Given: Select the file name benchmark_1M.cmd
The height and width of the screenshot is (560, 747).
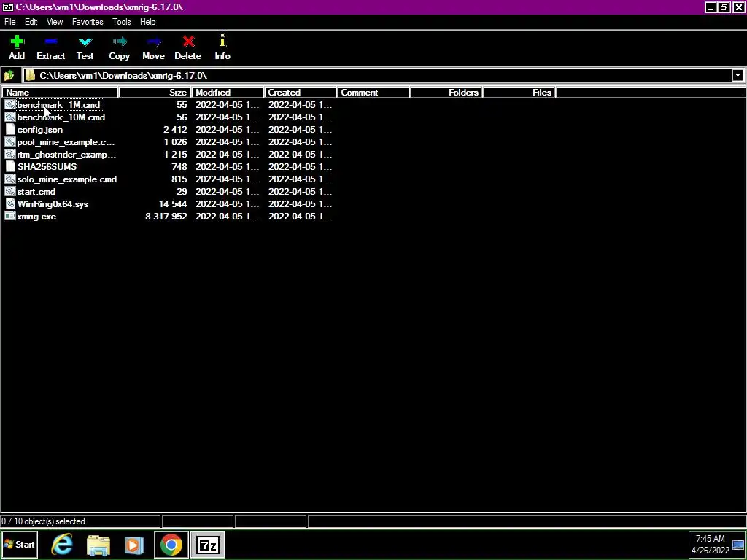Looking at the screenshot, I should 58,105.
